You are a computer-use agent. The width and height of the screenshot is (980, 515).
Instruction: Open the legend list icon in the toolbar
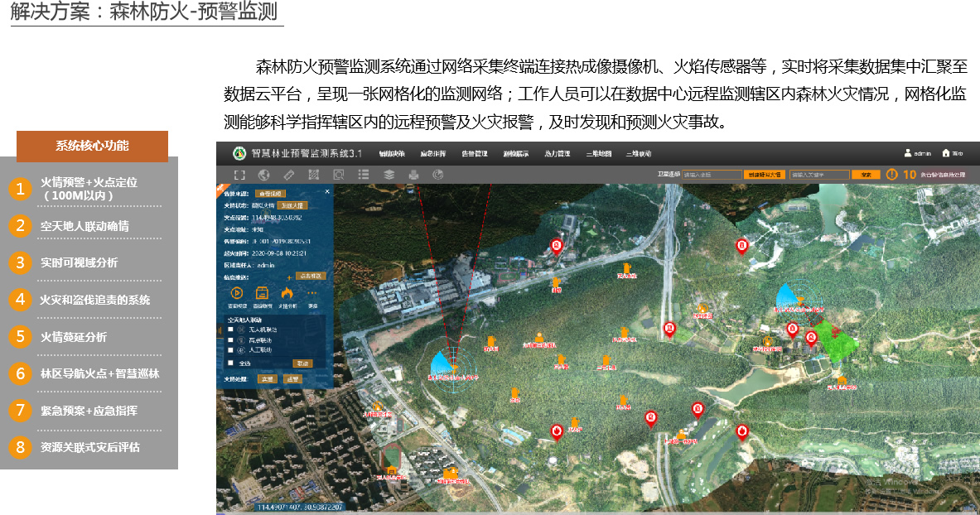pos(364,173)
